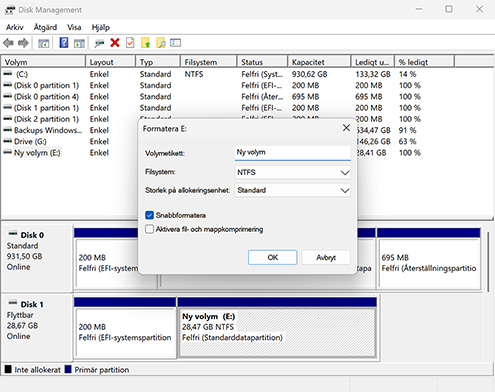Click the blue Primär partition legend swatch
The width and height of the screenshot is (495, 392).
[x=68, y=369]
